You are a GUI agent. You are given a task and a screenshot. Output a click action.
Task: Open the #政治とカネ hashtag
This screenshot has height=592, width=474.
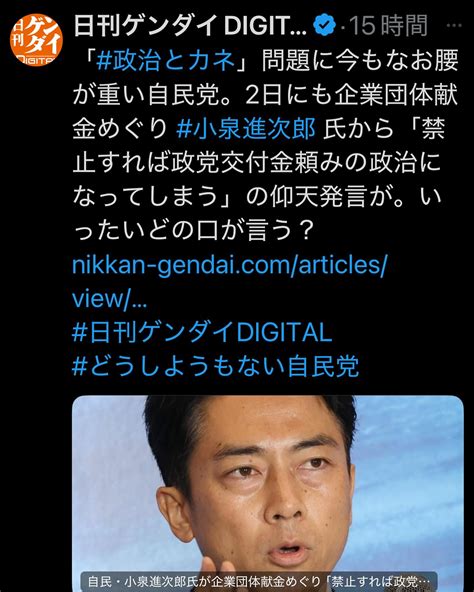(165, 60)
